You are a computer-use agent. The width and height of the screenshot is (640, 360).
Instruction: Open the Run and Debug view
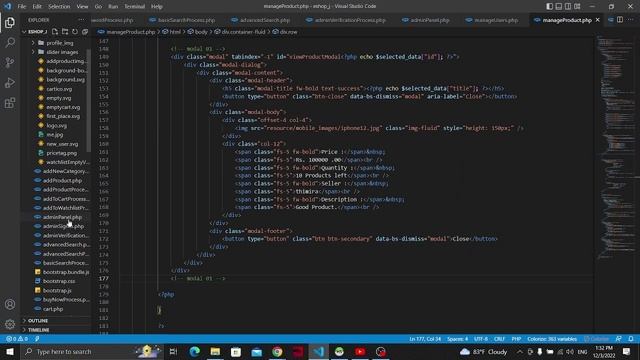[10, 82]
